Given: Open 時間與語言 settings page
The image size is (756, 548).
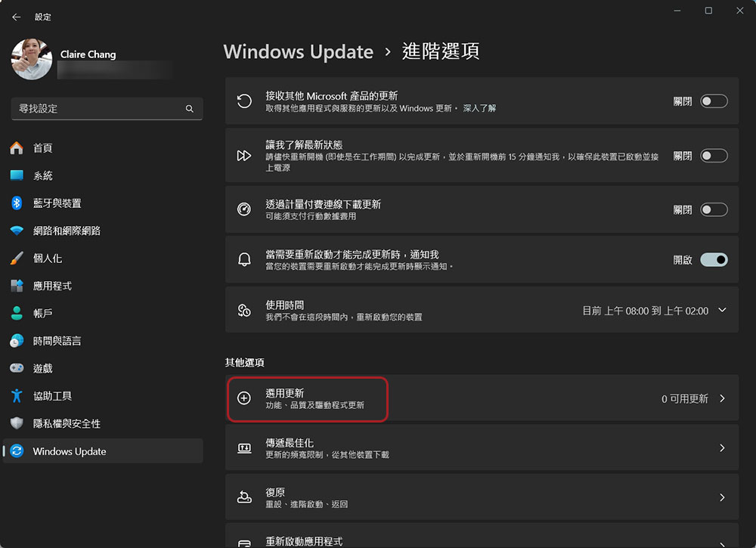Looking at the screenshot, I should click(103, 341).
